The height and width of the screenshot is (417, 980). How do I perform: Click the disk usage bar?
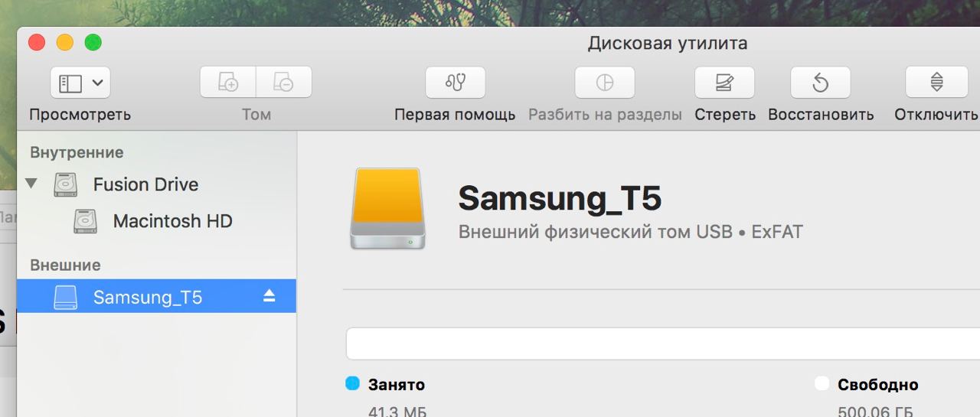663,344
